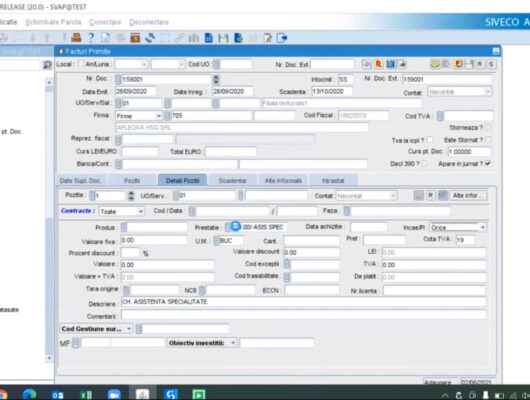
Task: Click the R button in Pozitie row
Action: click(430, 195)
